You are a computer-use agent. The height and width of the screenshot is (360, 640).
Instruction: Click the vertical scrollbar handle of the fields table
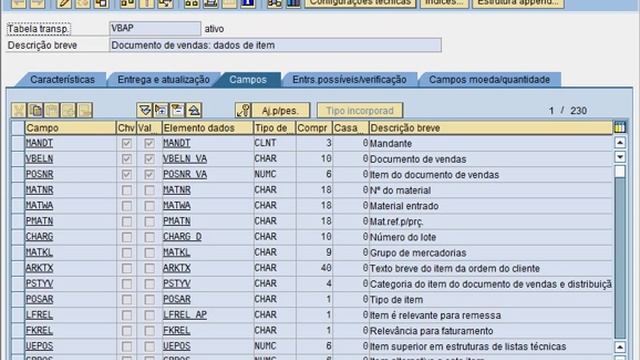pyautogui.click(x=620, y=171)
